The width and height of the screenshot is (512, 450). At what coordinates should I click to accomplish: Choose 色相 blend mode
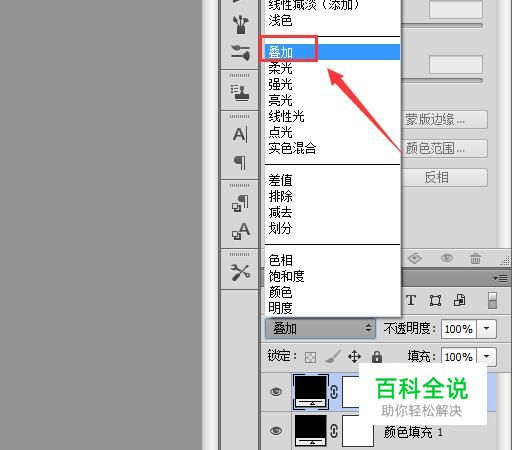point(333,260)
